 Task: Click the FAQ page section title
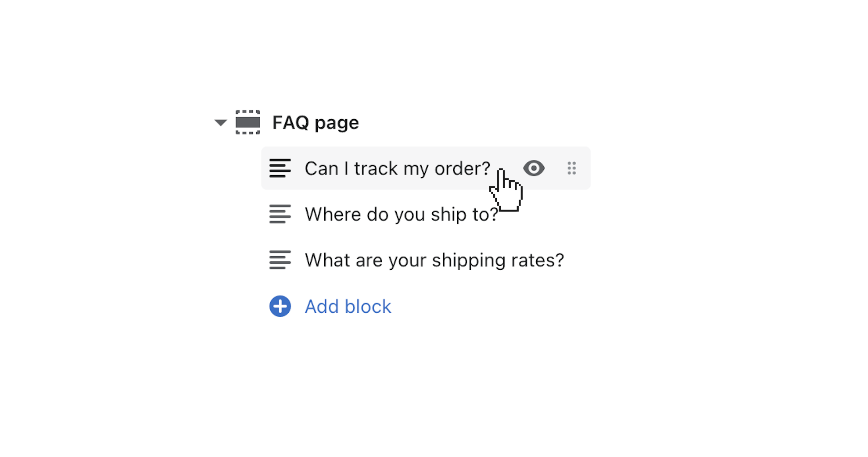(x=315, y=123)
